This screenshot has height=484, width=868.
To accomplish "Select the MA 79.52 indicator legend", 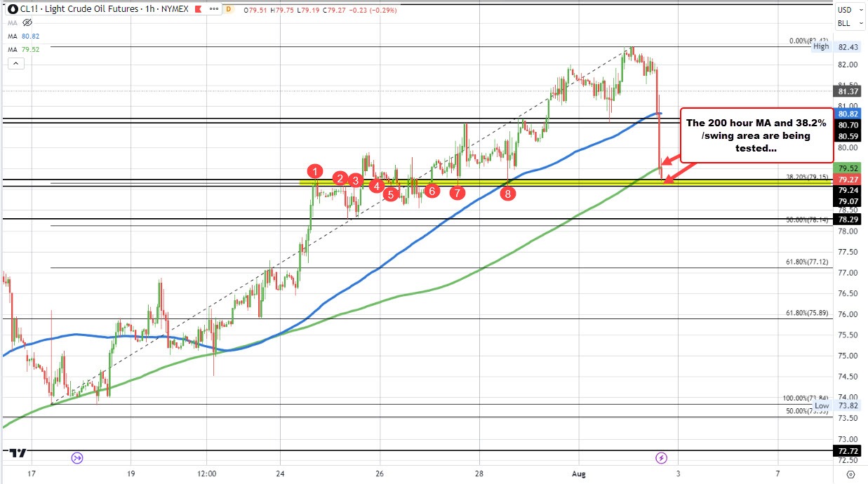I will tap(23, 49).
